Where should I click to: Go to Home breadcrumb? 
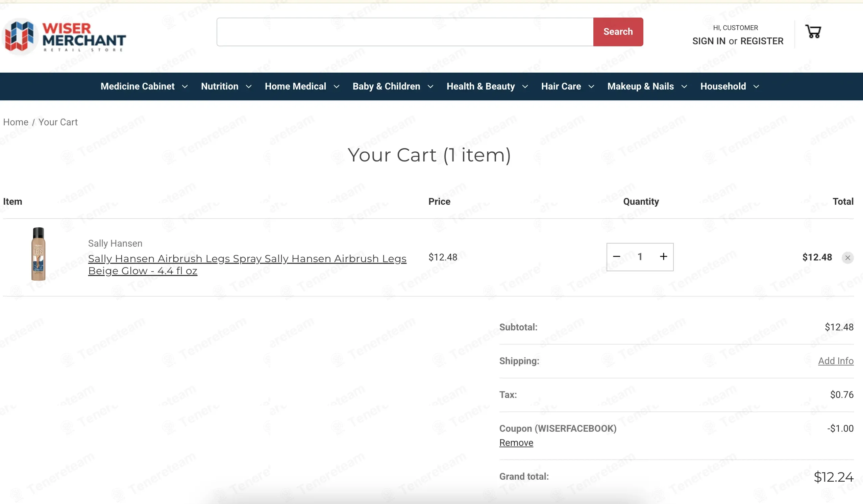(x=16, y=122)
